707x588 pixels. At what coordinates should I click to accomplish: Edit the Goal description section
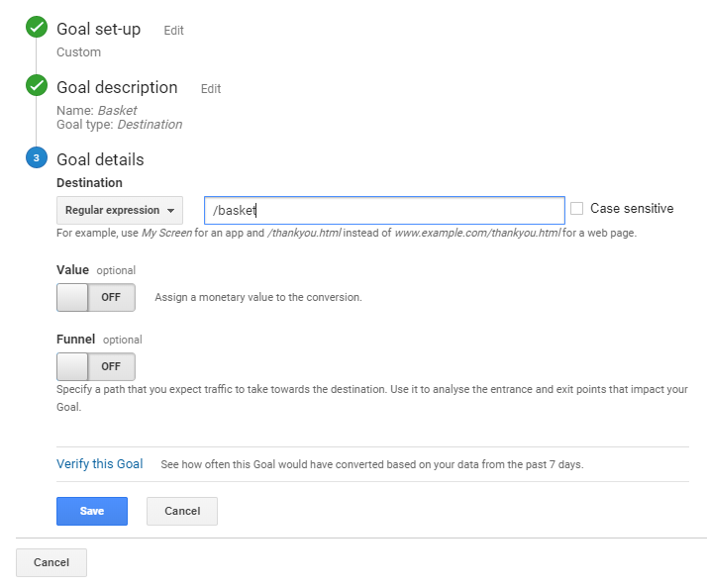pyautogui.click(x=211, y=89)
